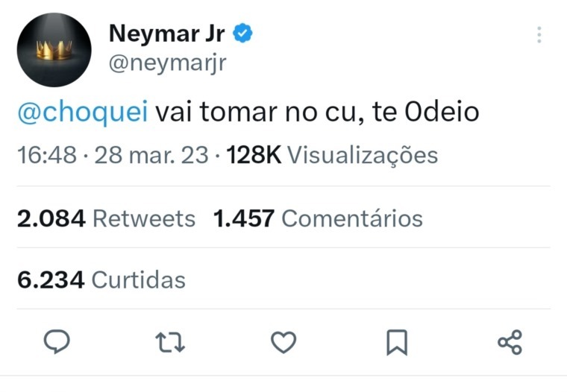Like the tweet with the heart icon
The image size is (567, 392).
[283, 342]
